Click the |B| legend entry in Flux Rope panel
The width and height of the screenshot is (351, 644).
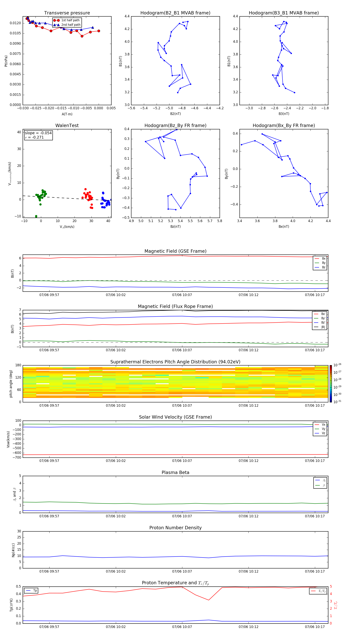320,327
